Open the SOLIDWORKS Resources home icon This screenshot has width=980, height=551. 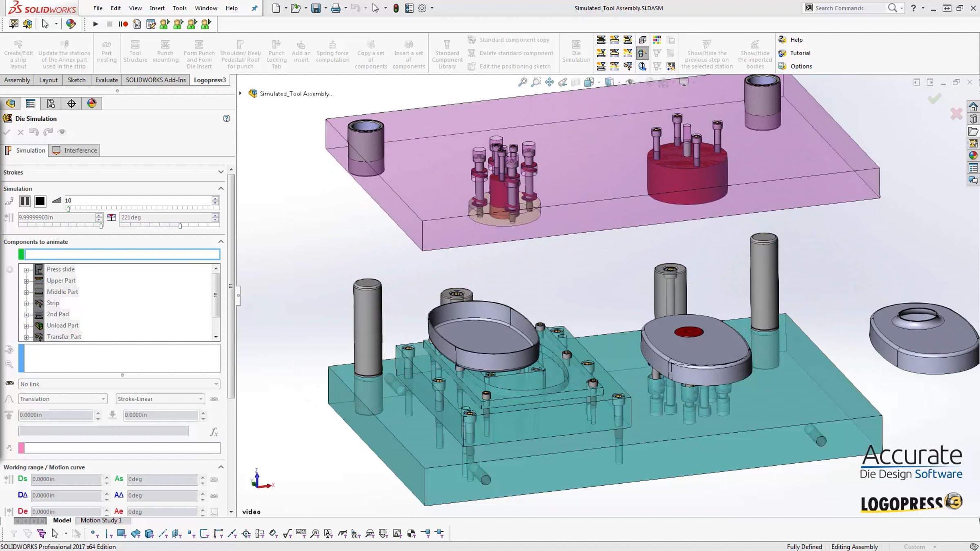tap(973, 107)
